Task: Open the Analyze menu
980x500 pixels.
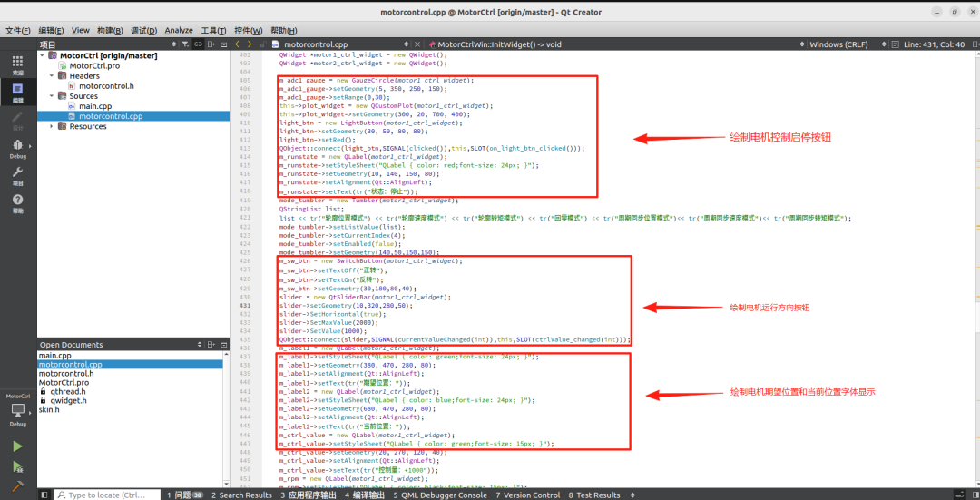Action: pyautogui.click(x=179, y=30)
